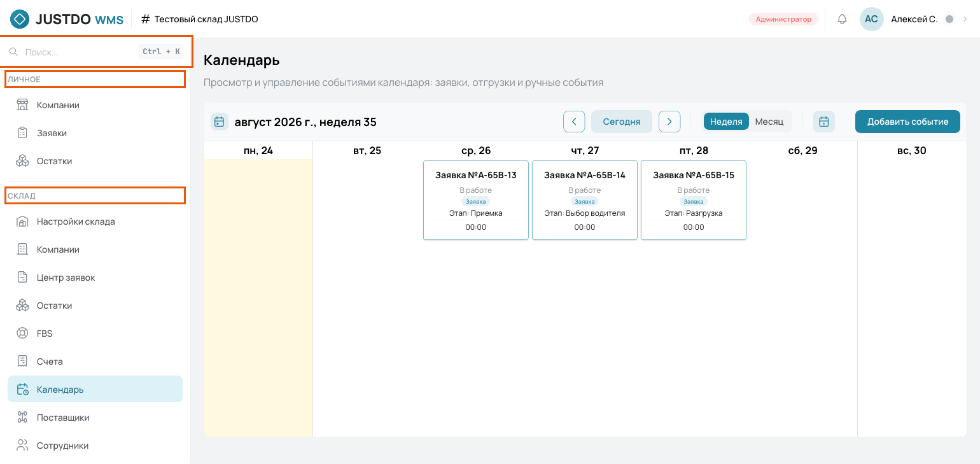Click the Тестовый склад JUSTDO warehouse name
The height and width of the screenshot is (464, 980).
tap(206, 19)
